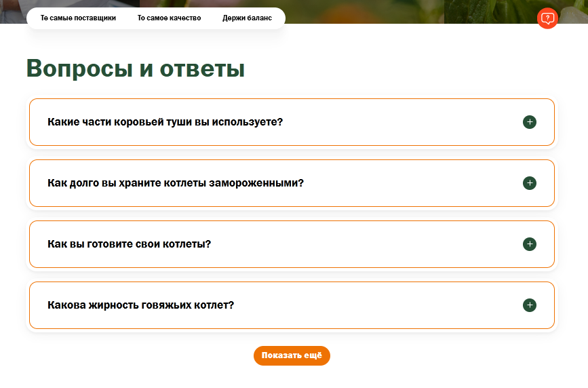Open the orange help chat bubble icon
588x388 pixels.
point(547,18)
